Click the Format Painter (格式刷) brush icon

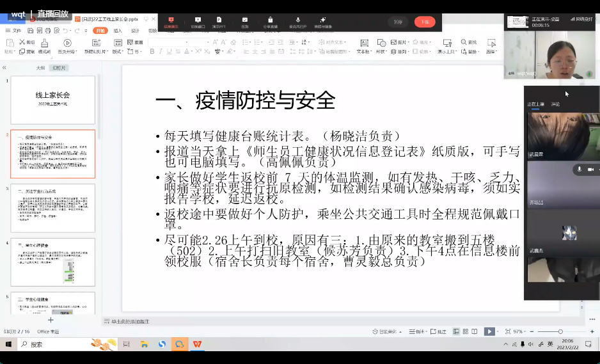44,42
